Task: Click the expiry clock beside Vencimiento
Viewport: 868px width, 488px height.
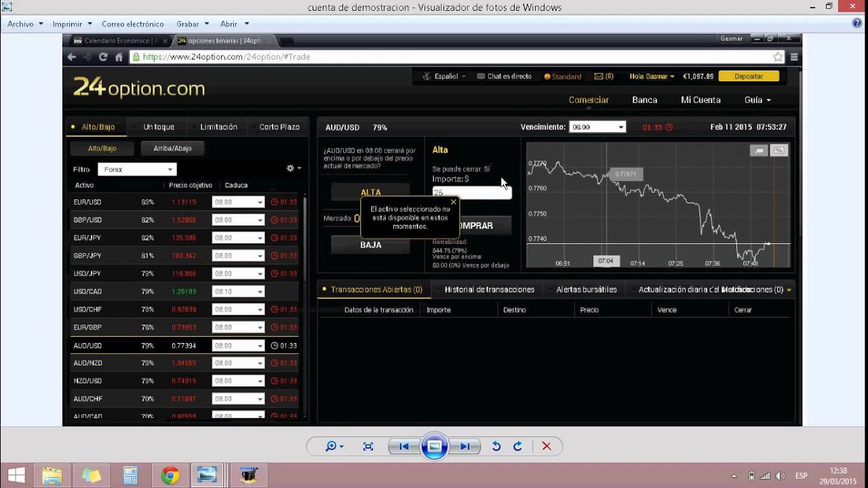Action: point(669,127)
